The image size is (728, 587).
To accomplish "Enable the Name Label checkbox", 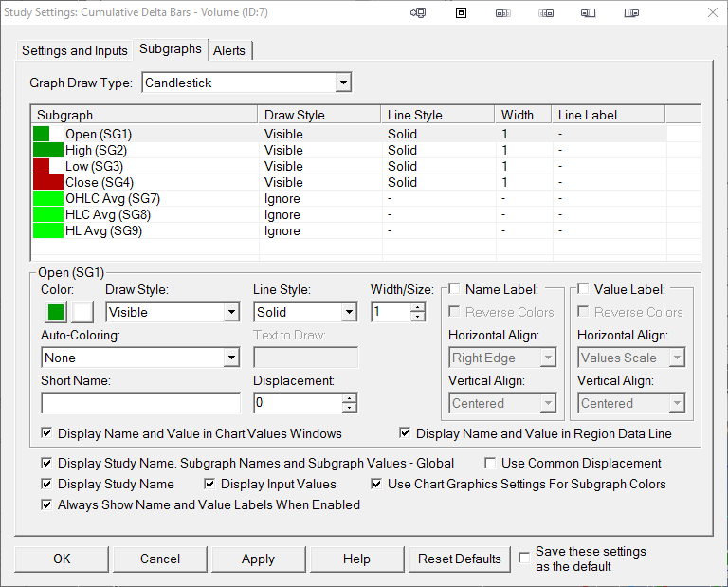I will coord(455,289).
